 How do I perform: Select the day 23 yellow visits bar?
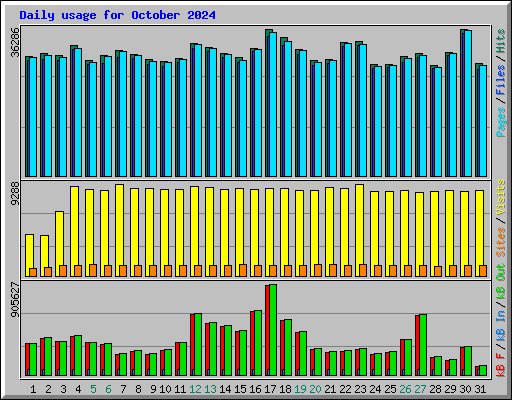click(x=359, y=230)
